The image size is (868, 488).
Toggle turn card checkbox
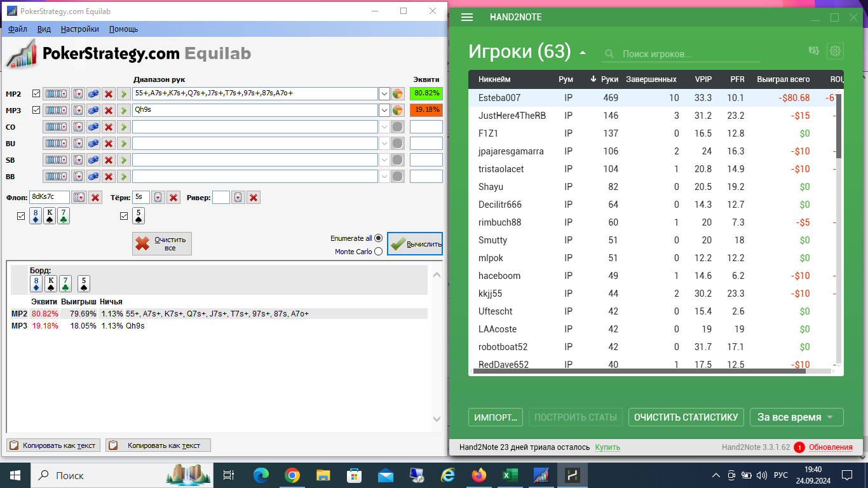pos(124,216)
